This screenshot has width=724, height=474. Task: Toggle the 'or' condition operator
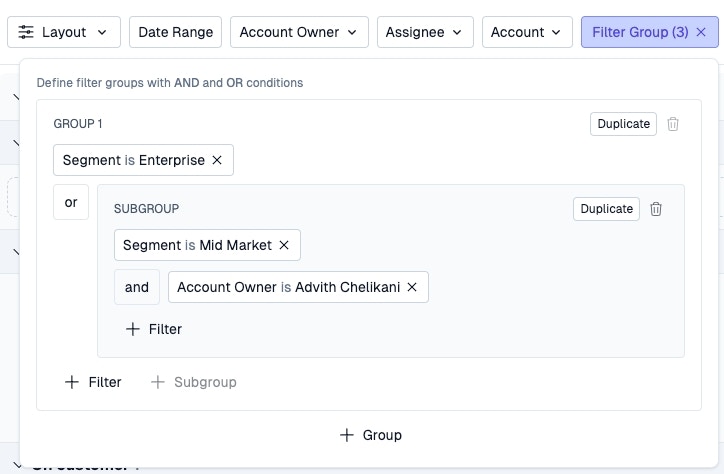[71, 202]
